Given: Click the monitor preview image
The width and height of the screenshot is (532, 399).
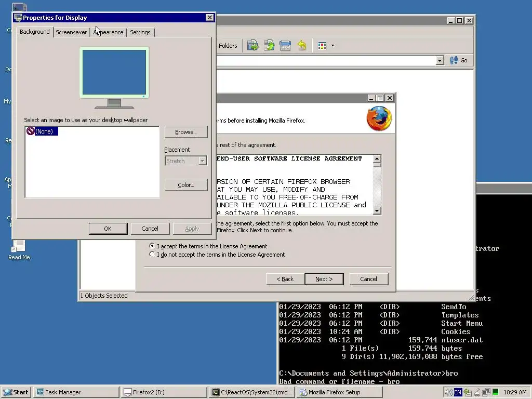Looking at the screenshot, I should 114,77.
